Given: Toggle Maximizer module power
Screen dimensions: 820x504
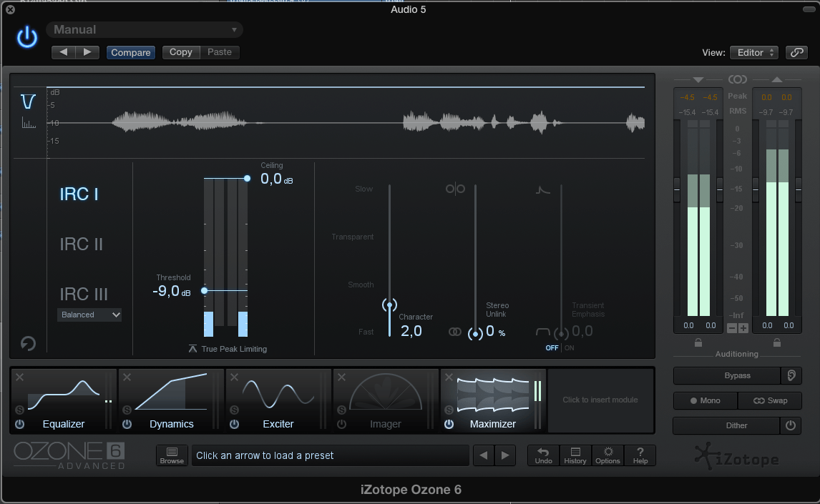Looking at the screenshot, I should tap(449, 424).
